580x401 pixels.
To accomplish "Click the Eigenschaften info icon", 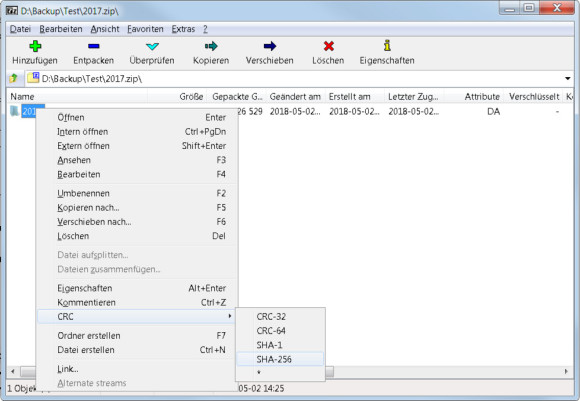I will pos(387,46).
